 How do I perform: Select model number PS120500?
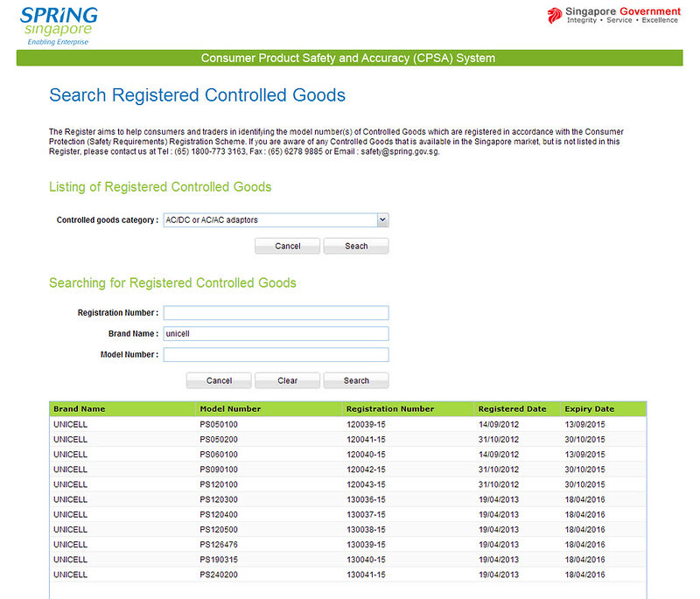coord(219,530)
